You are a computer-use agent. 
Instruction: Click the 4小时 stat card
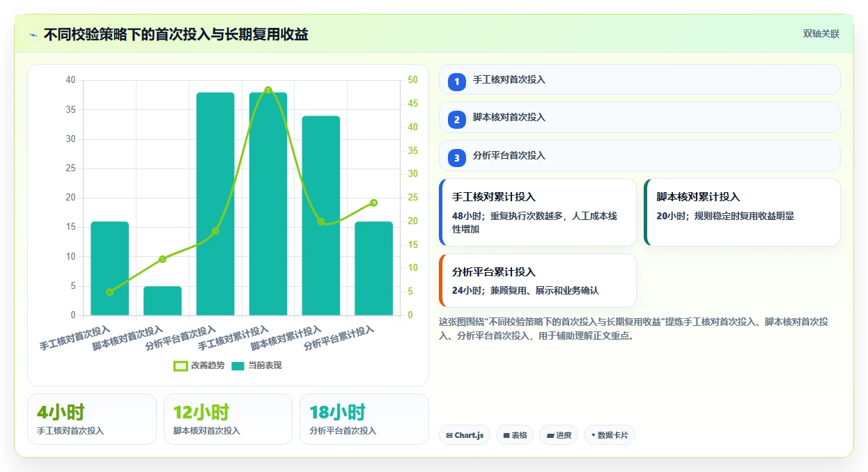92,419
